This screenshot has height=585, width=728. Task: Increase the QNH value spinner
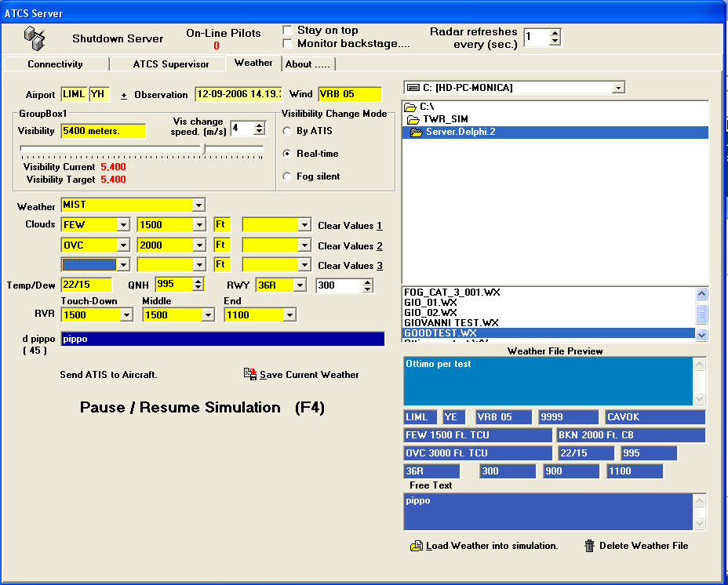(198, 282)
